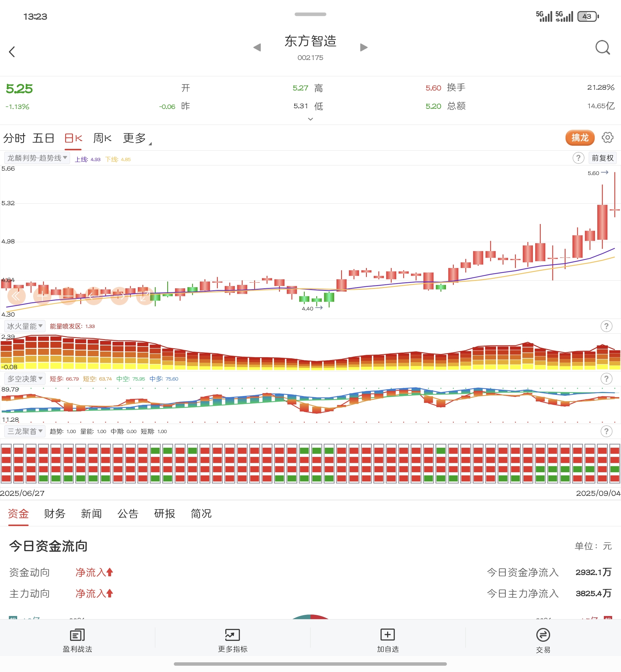621x672 pixels.
Task: Open the 新闻 tab
Action: tap(91, 513)
